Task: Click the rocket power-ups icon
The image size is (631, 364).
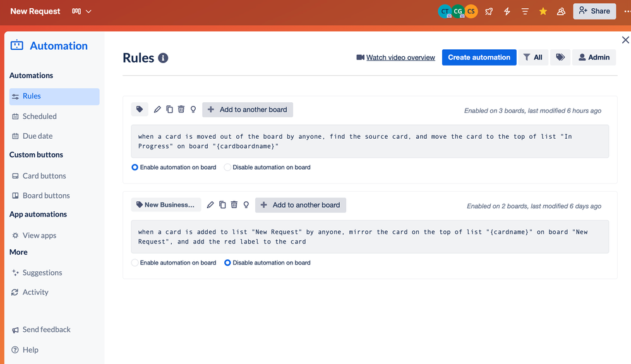Action: tap(488, 11)
